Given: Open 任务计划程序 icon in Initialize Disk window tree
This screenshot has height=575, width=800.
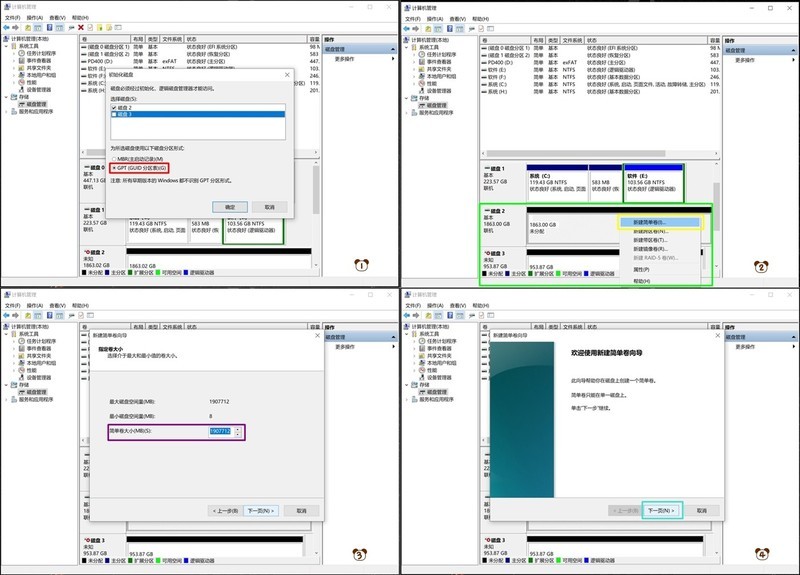Looking at the screenshot, I should point(22,53).
